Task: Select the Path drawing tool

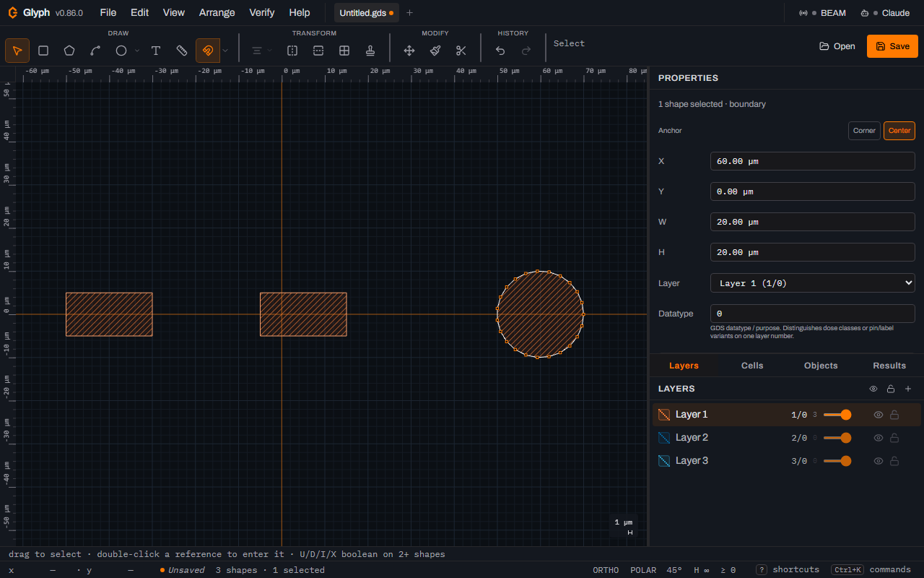Action: click(x=95, y=51)
